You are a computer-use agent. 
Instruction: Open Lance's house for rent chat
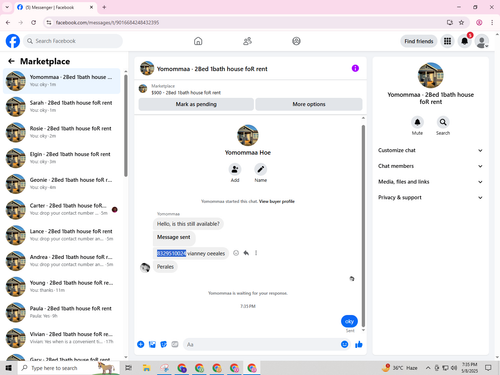click(62, 235)
